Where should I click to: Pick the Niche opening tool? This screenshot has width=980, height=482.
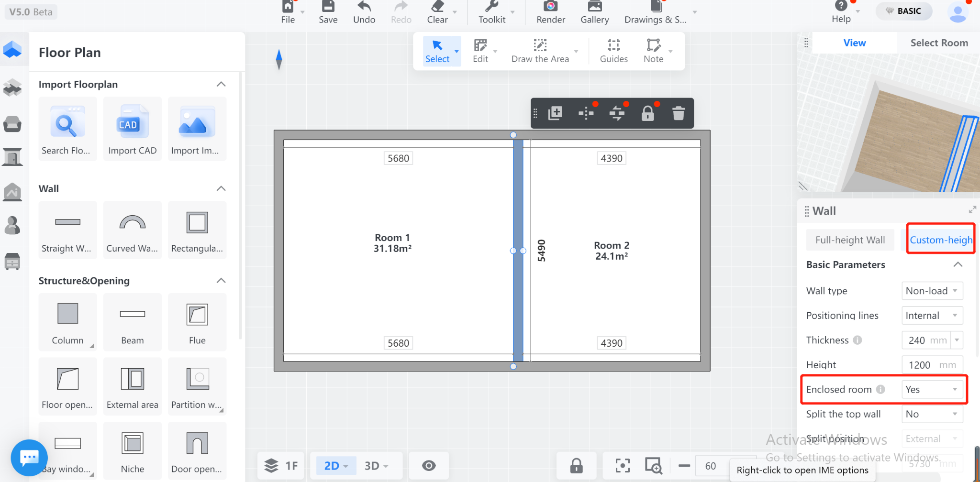(x=132, y=451)
